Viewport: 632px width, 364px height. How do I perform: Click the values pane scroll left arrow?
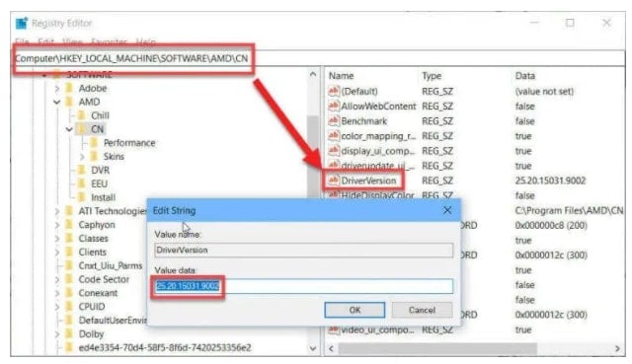pos(332,348)
